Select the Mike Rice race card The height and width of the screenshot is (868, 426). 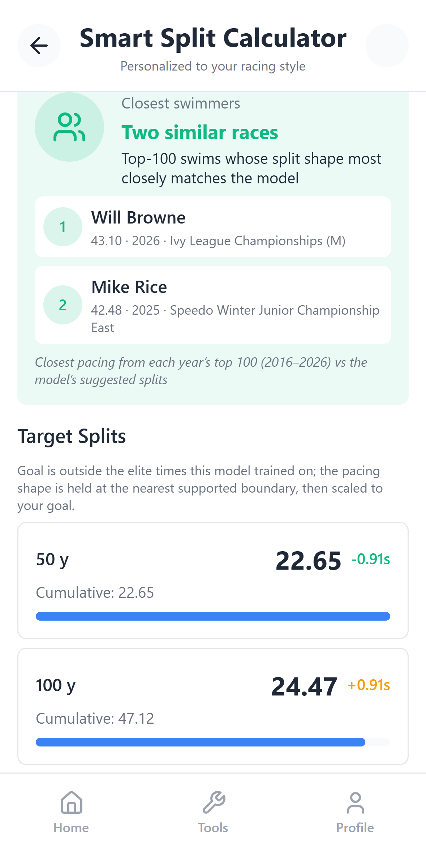[x=213, y=305]
